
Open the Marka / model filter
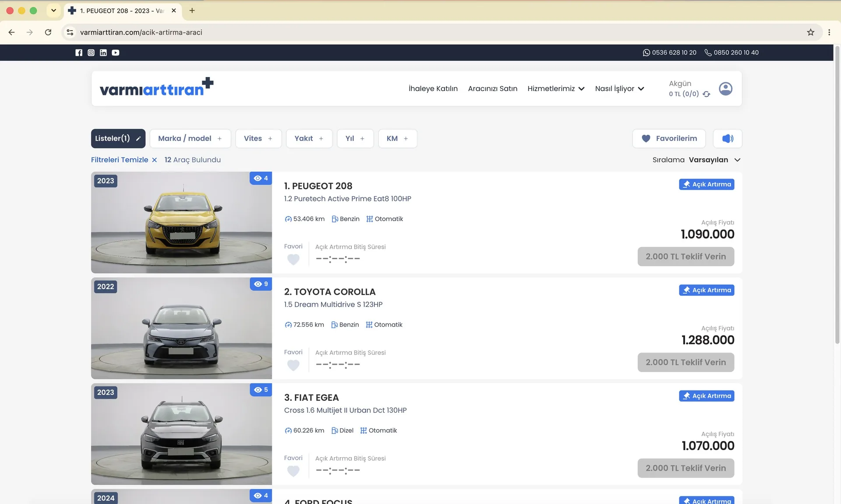point(190,138)
